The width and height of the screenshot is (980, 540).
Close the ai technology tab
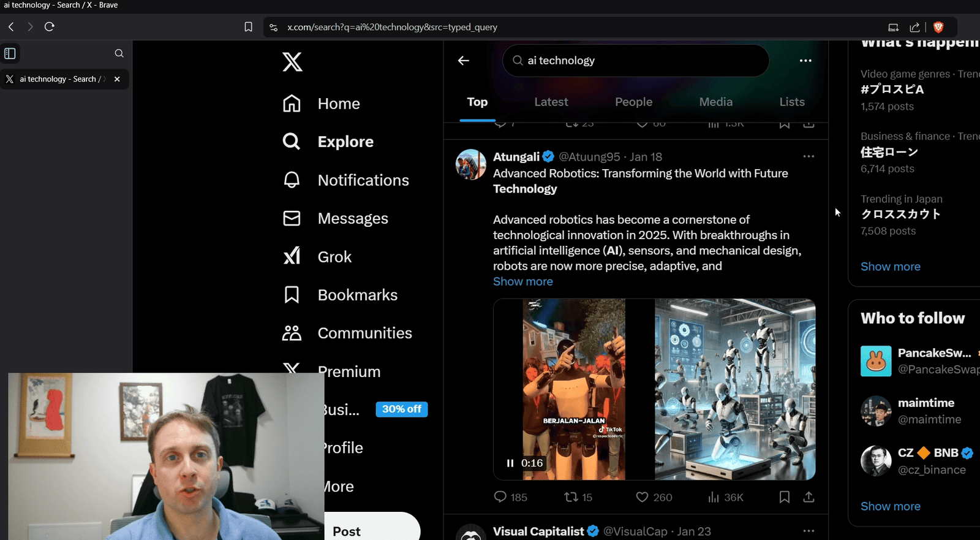click(117, 79)
